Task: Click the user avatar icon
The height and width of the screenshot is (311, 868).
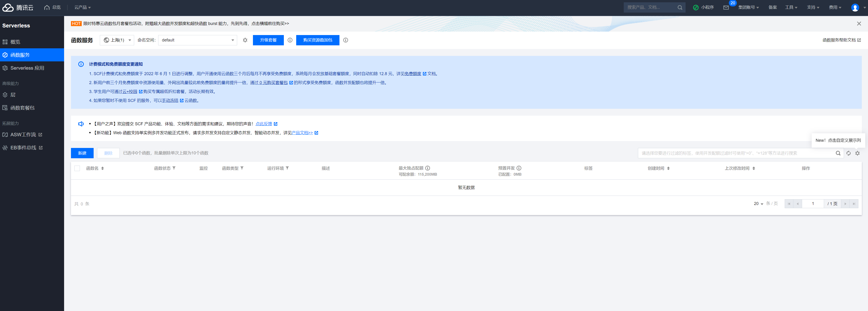Action: coord(855,7)
